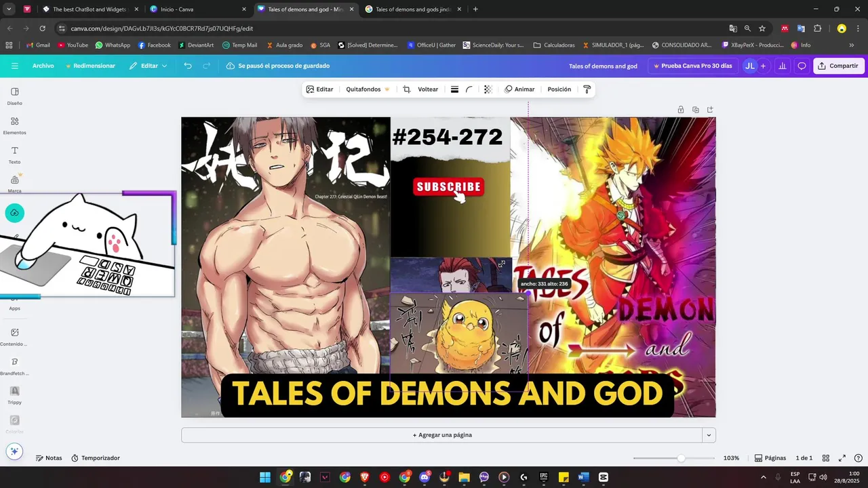The width and height of the screenshot is (868, 488).
Task: Click the Canva assistant sparkle button
Action: pyautogui.click(x=14, y=451)
